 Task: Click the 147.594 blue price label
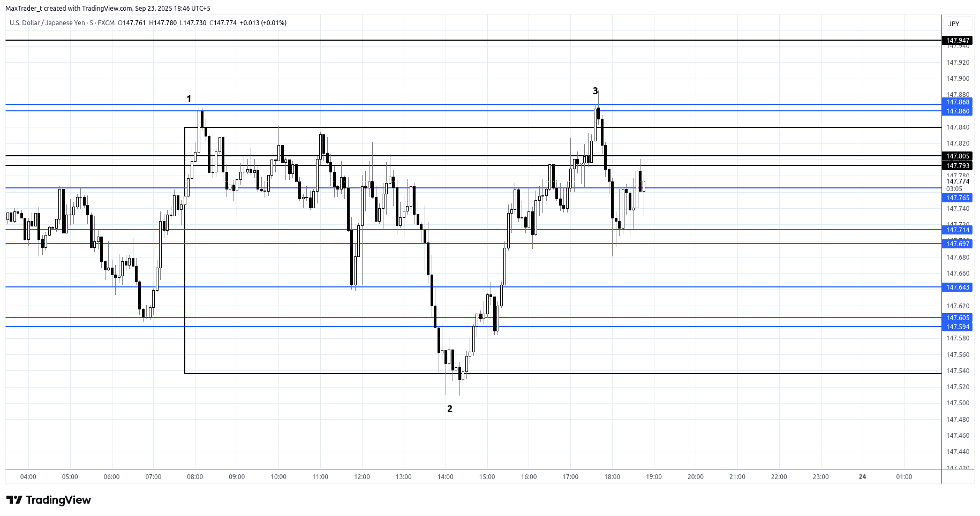click(957, 327)
